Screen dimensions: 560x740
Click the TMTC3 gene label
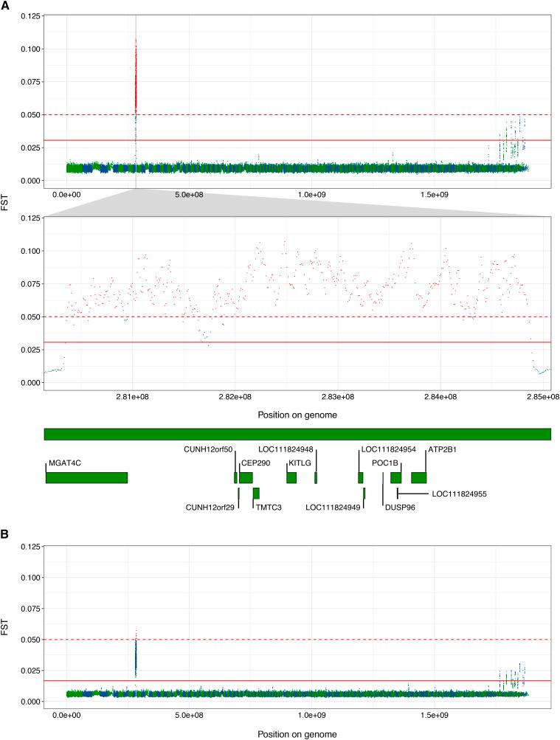(270, 507)
